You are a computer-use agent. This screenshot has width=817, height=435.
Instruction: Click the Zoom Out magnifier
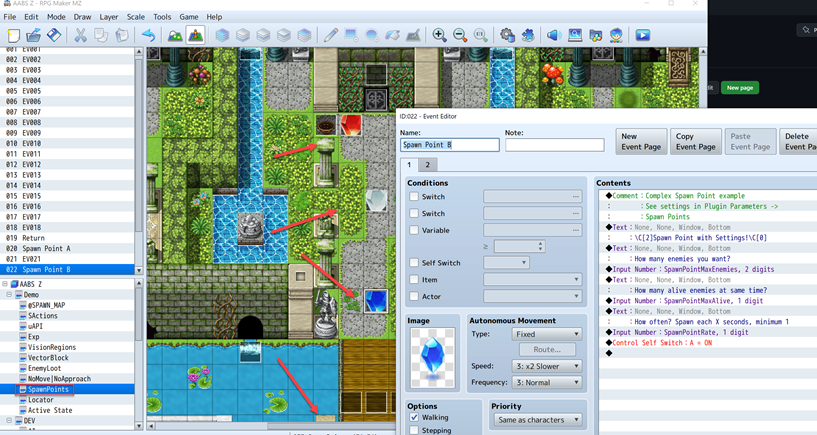click(460, 35)
